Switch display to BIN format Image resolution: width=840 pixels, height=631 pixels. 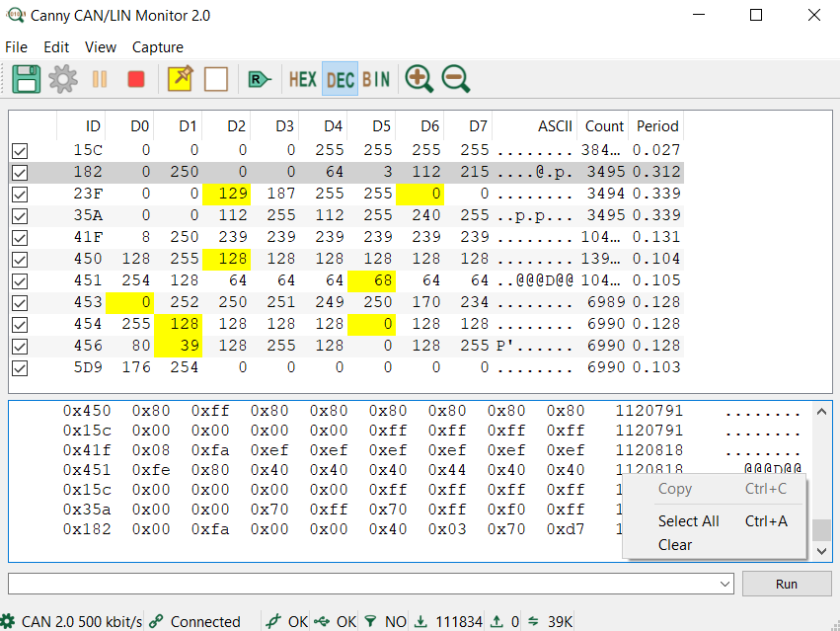point(376,79)
